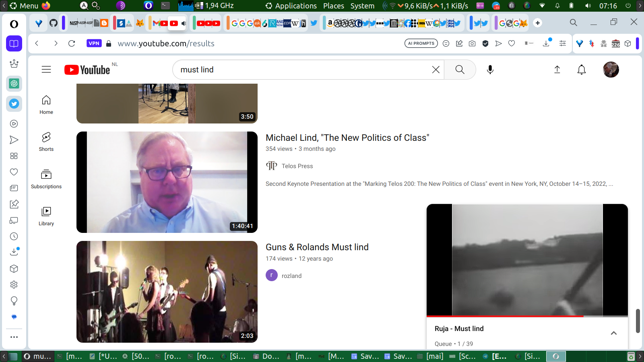Open a new browser tab with plus button
The width and height of the screenshot is (644, 362).
tap(538, 23)
